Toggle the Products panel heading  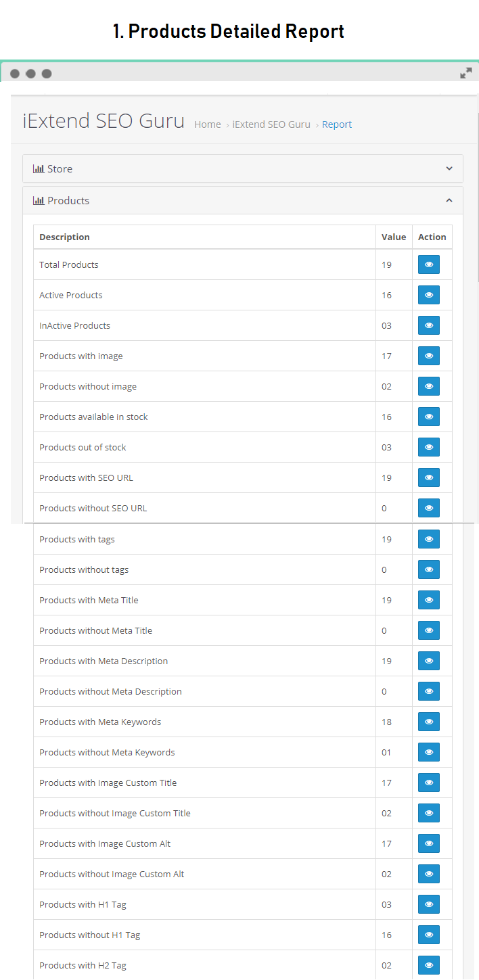tap(243, 200)
